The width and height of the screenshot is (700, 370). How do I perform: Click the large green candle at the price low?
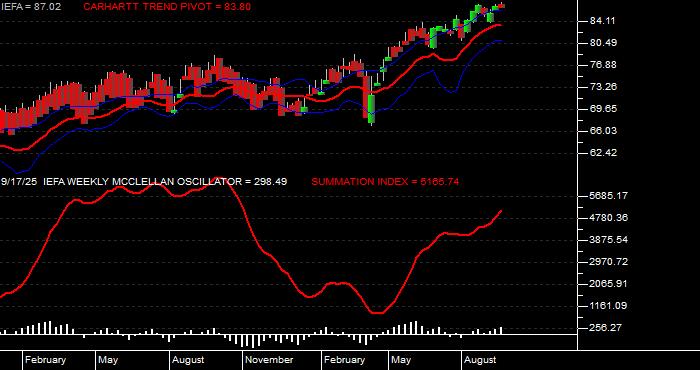pyautogui.click(x=371, y=109)
